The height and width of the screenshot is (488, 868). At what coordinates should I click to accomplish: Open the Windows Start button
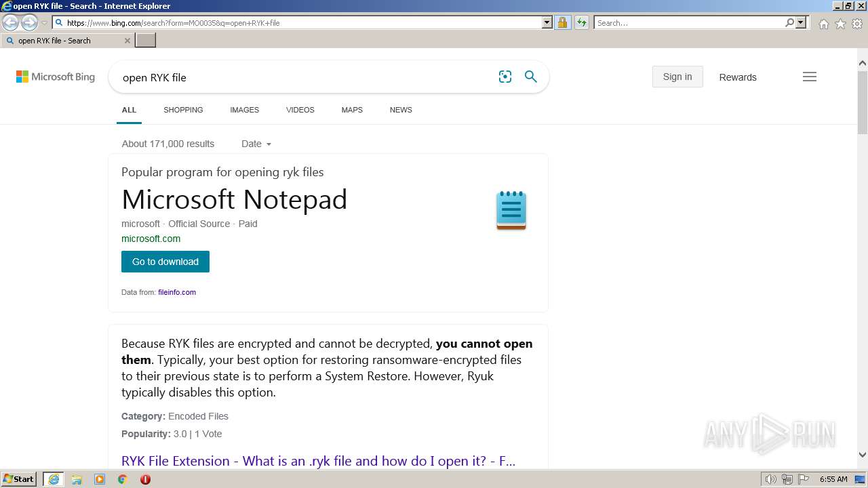(x=19, y=479)
